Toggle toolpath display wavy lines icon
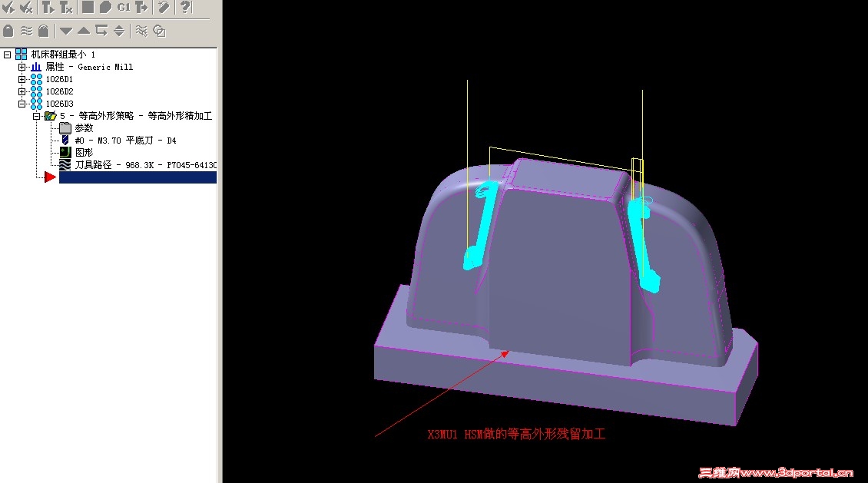This screenshot has height=483, width=868. (x=26, y=31)
